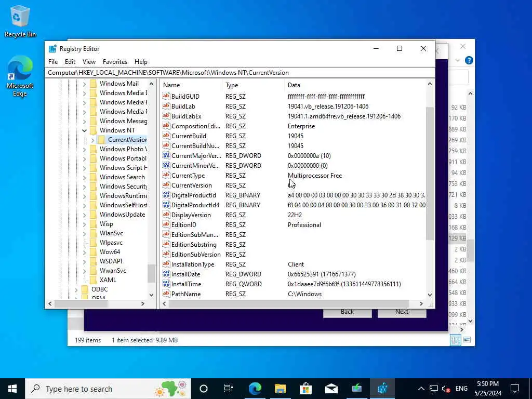Click the InstallTime QWORD icon
532x399 pixels.
coord(166,284)
